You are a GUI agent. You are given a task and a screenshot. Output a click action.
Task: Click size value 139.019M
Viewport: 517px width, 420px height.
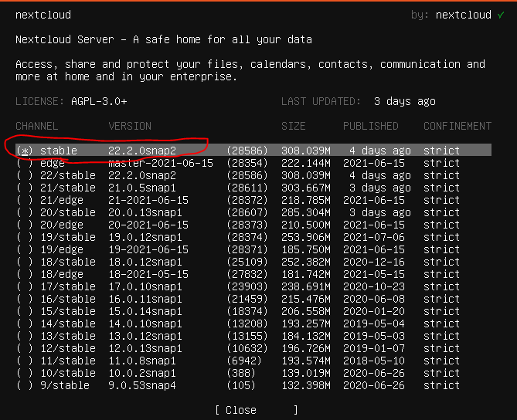pyautogui.click(x=306, y=373)
